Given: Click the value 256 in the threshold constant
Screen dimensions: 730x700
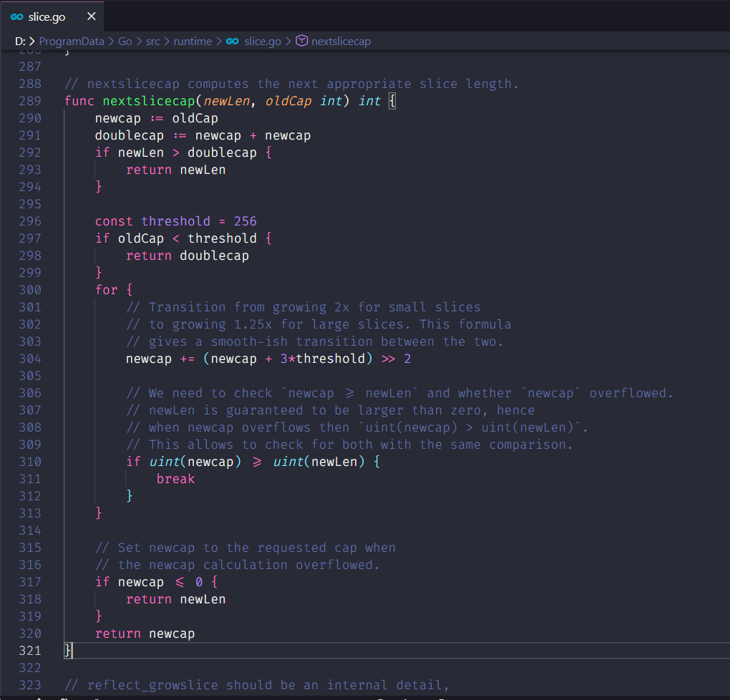Looking at the screenshot, I should pos(245,221).
